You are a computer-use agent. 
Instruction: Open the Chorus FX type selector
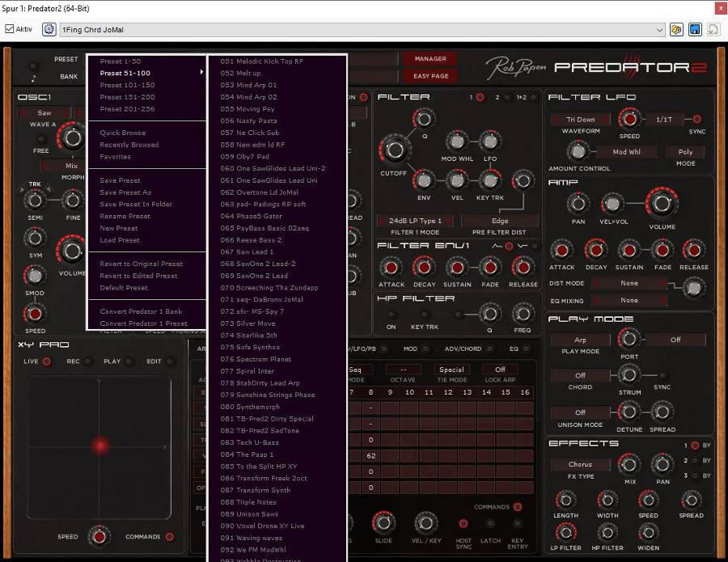tap(580, 464)
